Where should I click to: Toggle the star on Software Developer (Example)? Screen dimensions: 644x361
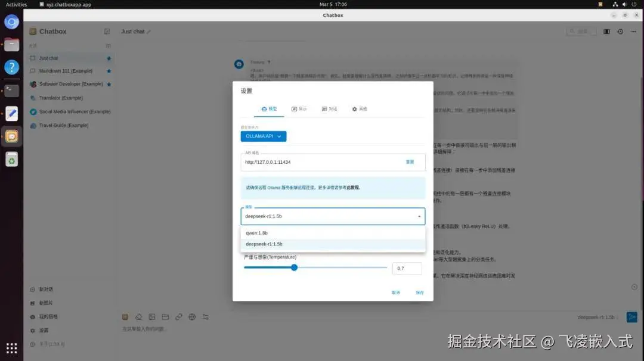[109, 84]
